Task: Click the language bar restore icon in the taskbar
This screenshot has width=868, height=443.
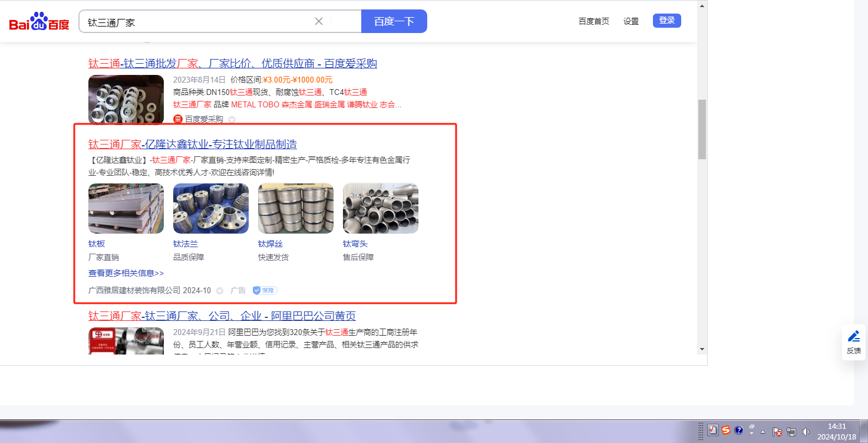Action: pos(752,426)
